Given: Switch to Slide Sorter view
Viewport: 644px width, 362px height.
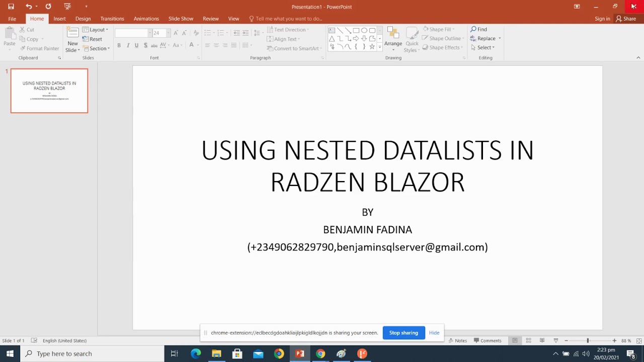Looking at the screenshot, I should [x=528, y=340].
